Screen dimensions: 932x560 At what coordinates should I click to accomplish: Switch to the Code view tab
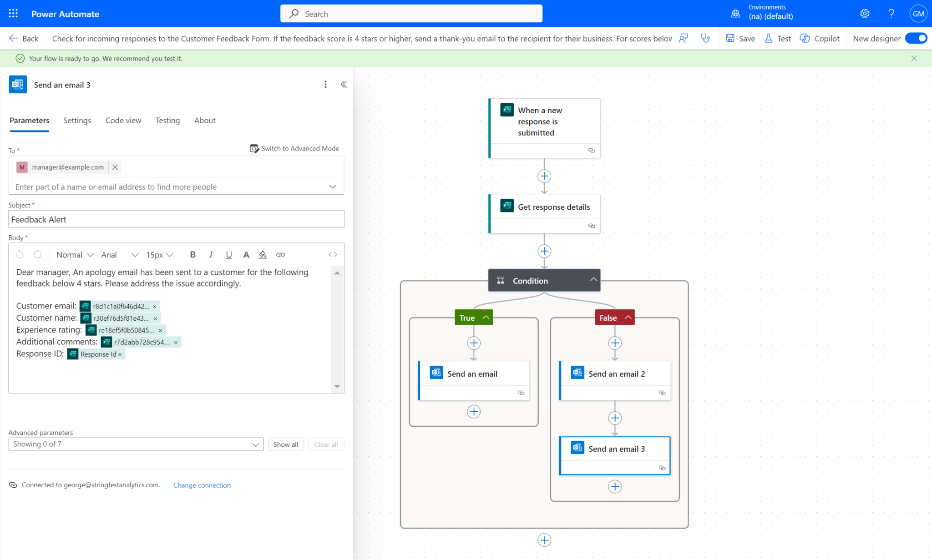click(x=123, y=121)
